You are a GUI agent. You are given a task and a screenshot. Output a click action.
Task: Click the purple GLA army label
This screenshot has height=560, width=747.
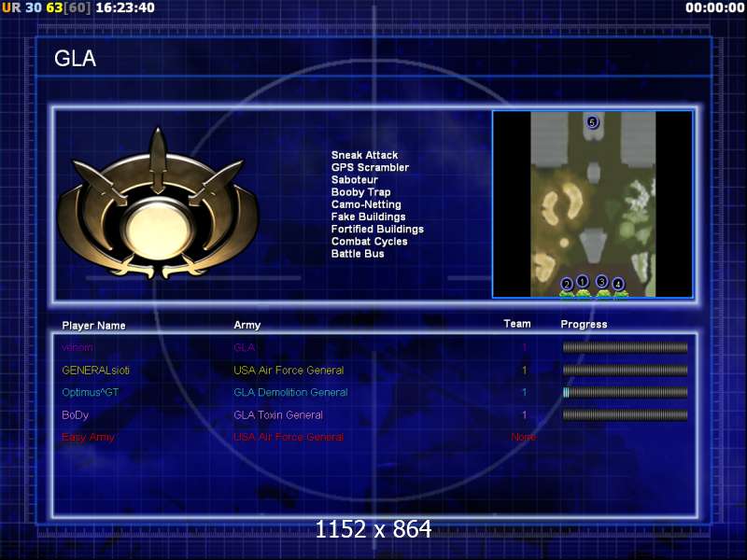click(x=244, y=347)
